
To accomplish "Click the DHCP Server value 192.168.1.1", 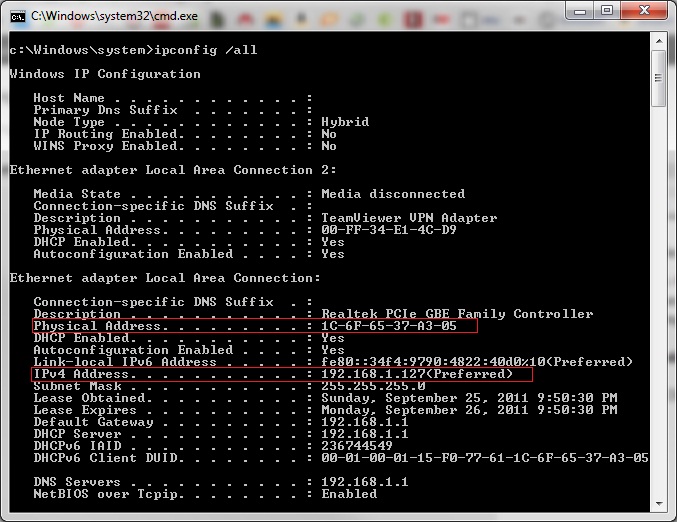I will click(x=364, y=433).
